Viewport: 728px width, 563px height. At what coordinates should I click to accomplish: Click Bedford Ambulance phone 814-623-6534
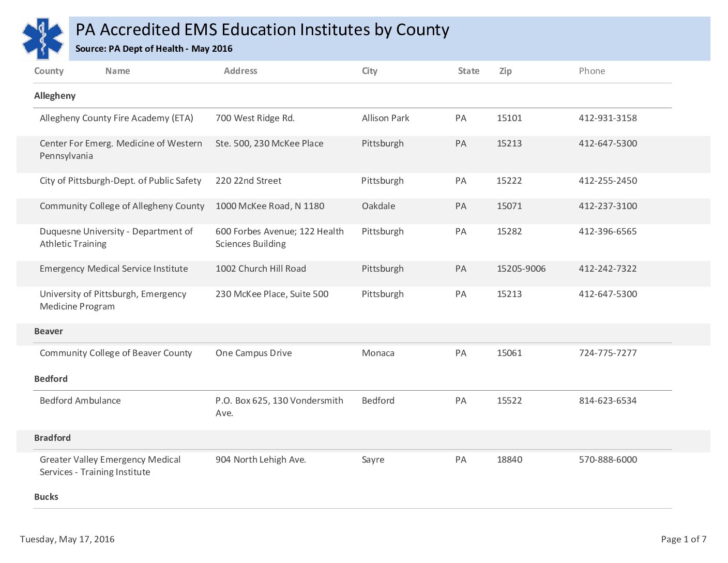pos(608,401)
